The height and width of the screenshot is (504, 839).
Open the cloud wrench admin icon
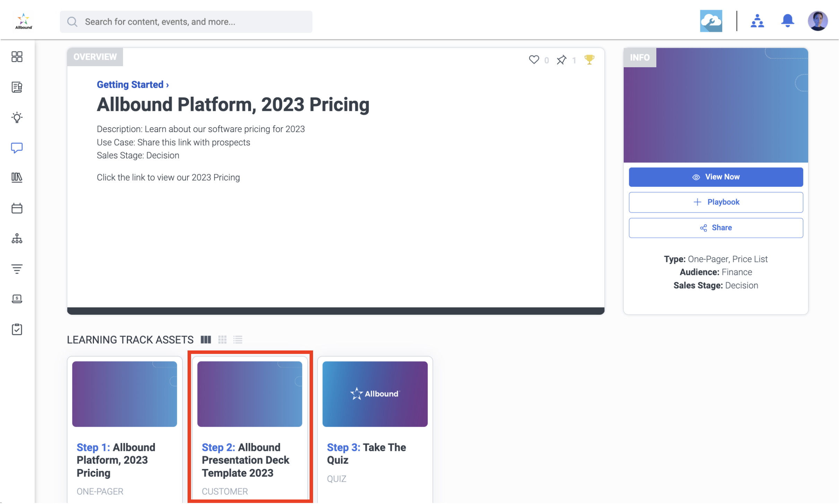pos(711,21)
